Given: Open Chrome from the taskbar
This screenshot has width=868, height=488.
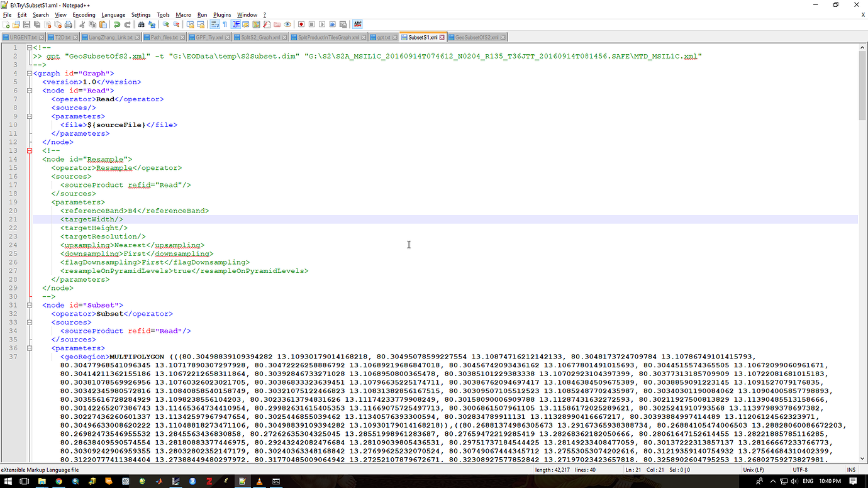Looking at the screenshot, I should pyautogui.click(x=58, y=481).
